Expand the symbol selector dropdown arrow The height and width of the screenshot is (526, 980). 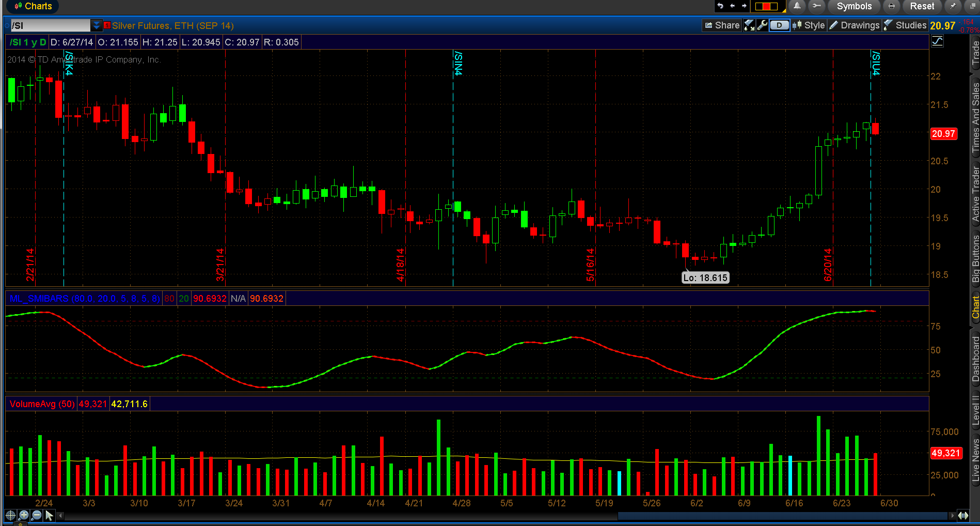[97, 25]
